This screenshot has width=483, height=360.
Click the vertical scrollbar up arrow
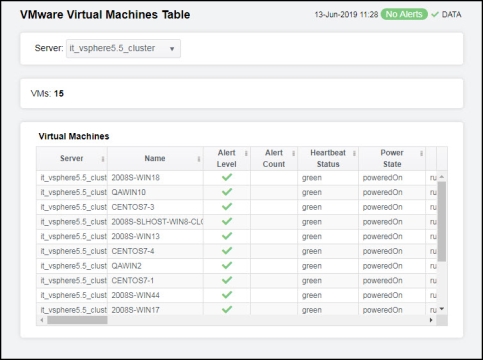point(442,177)
